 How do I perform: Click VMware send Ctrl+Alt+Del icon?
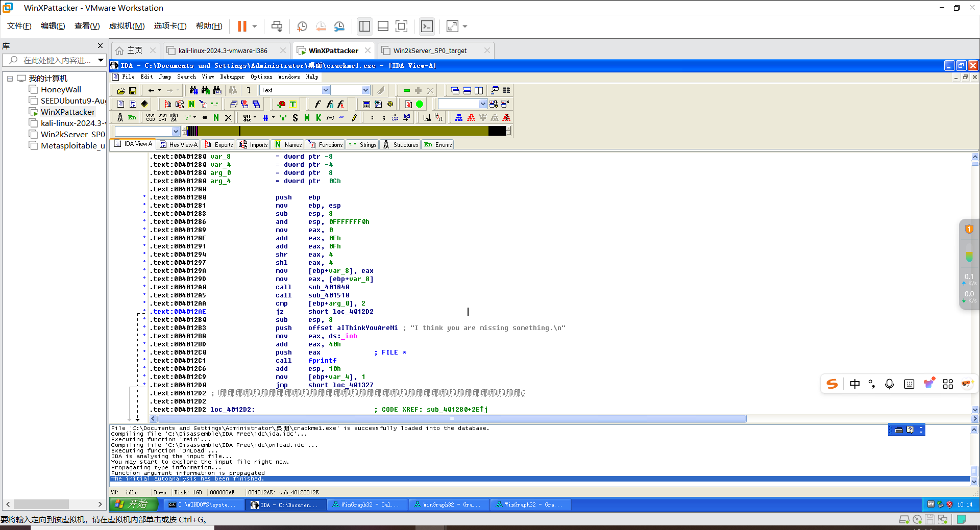click(x=277, y=27)
